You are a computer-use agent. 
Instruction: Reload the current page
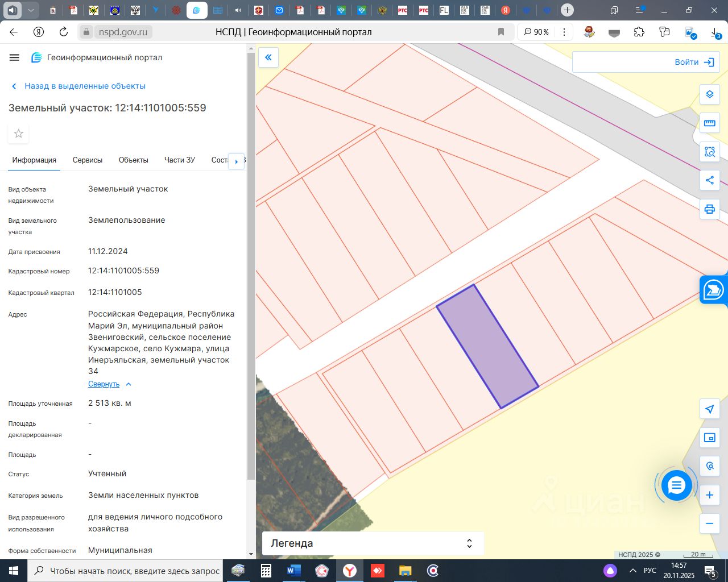click(x=64, y=32)
